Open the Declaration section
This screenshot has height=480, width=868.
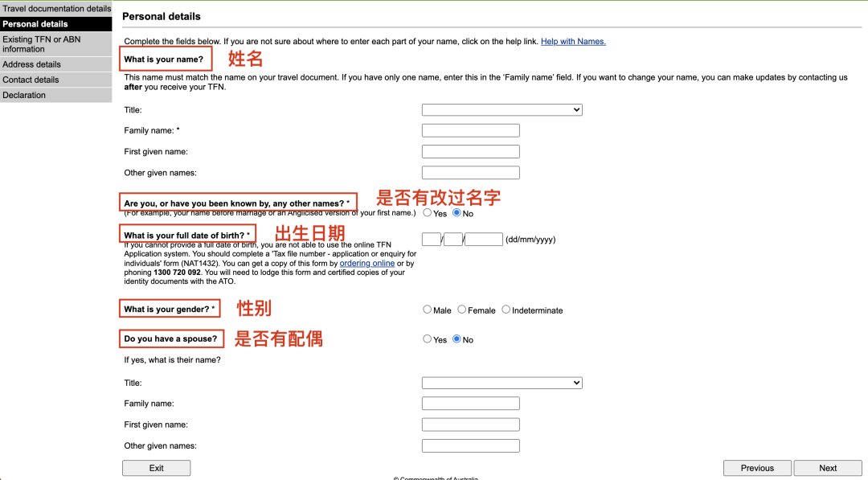tap(56, 95)
